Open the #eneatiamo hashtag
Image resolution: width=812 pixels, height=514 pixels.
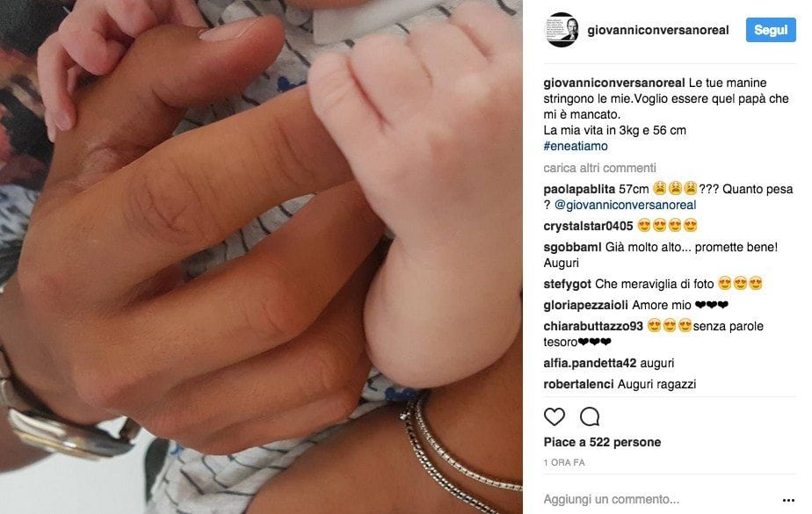point(576,146)
